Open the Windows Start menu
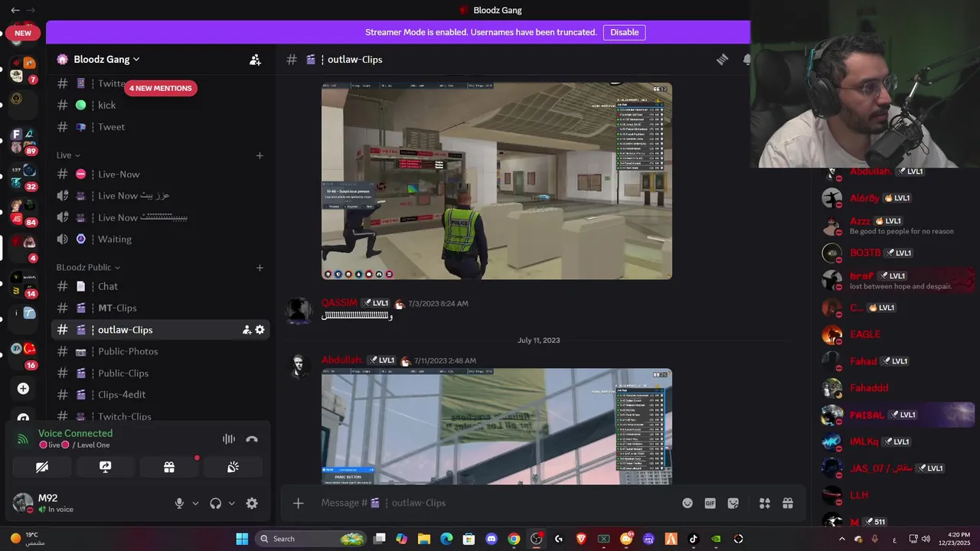 242,539
